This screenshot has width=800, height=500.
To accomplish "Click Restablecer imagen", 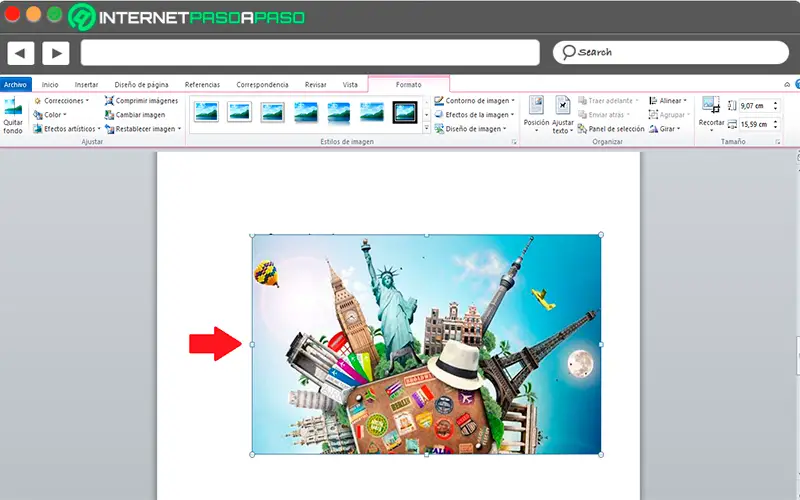I will (x=143, y=129).
